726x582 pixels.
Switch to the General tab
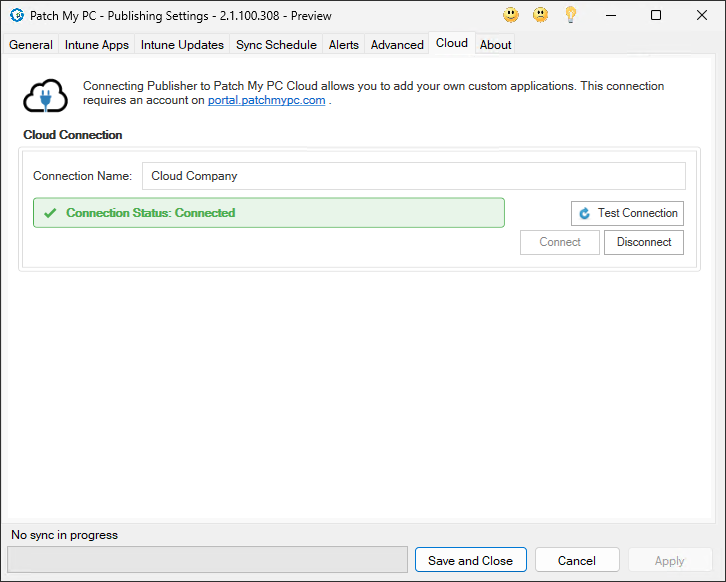click(31, 45)
